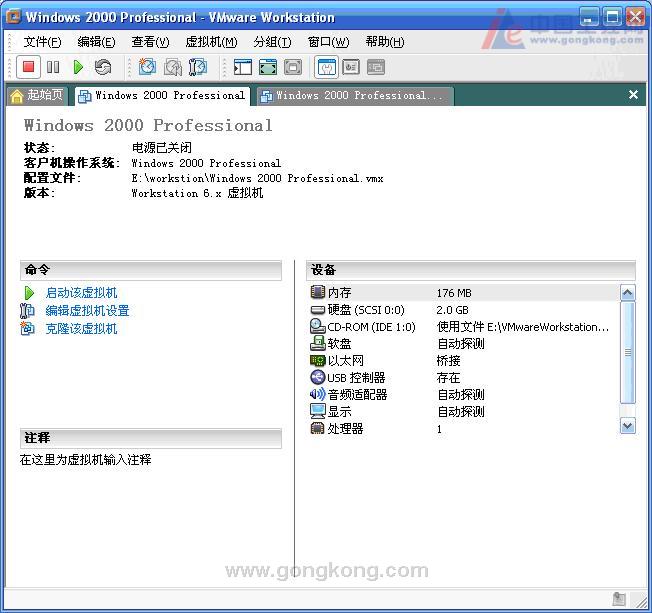
Task: Click the VMware icon in the title bar
Action: point(13,17)
